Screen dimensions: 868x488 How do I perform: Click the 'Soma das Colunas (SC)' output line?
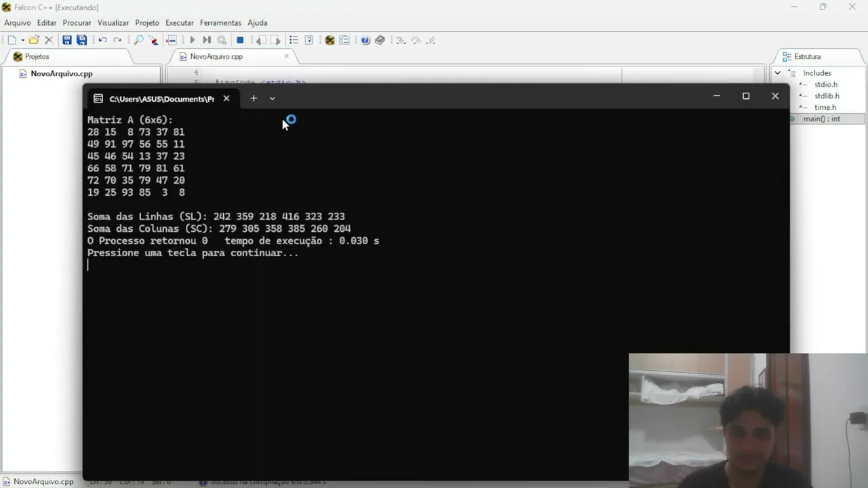click(x=218, y=229)
